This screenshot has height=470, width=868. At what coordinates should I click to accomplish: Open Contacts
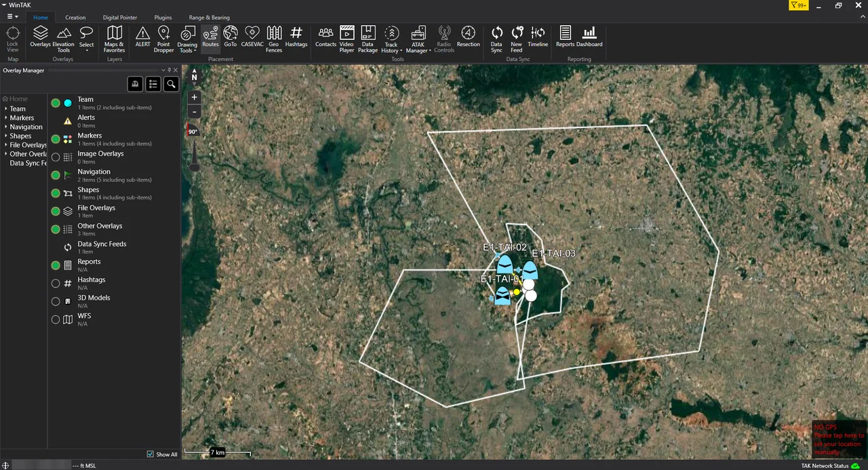(x=325, y=37)
